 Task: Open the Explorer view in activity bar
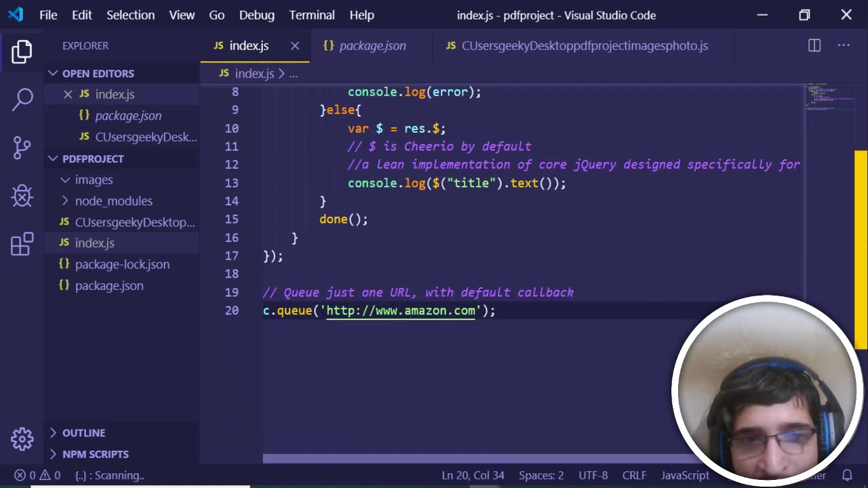tap(22, 52)
